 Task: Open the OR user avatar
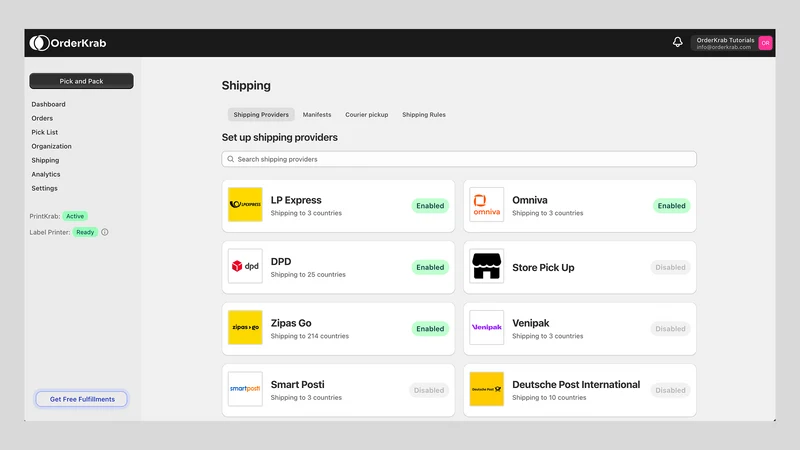765,43
